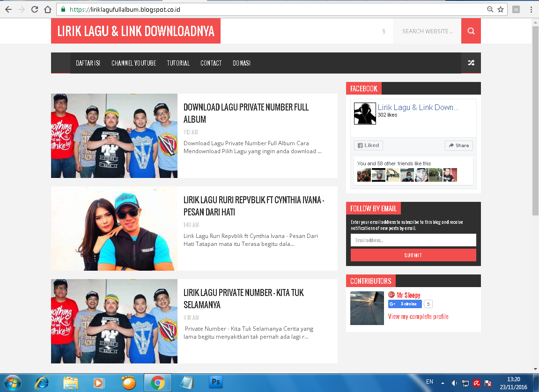Go to browser home page icon

48,9
